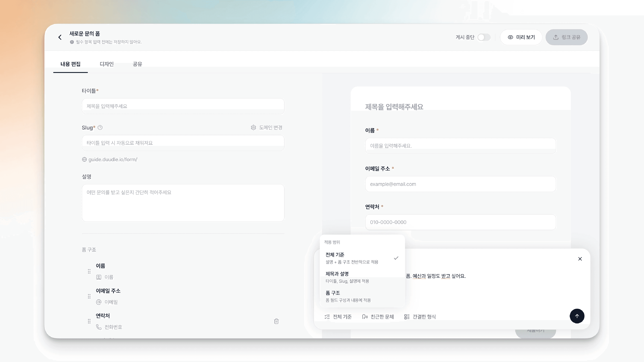Select the 이름 form structure row

coord(183,271)
